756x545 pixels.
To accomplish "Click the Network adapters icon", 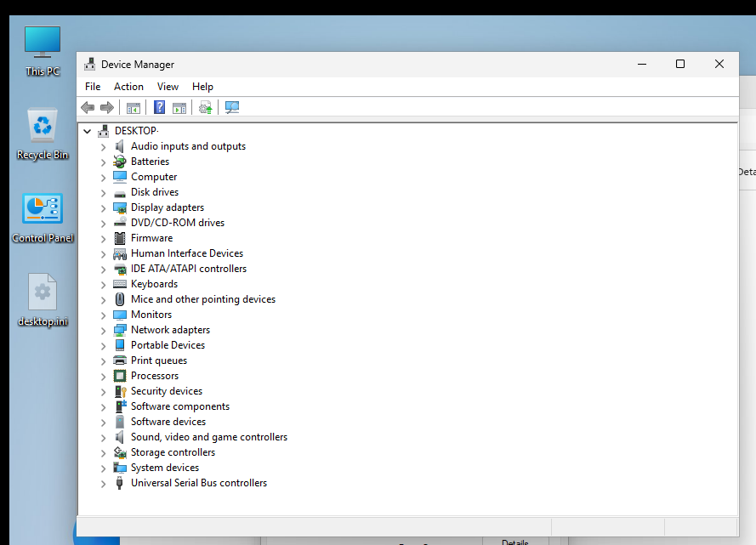I will tap(120, 330).
